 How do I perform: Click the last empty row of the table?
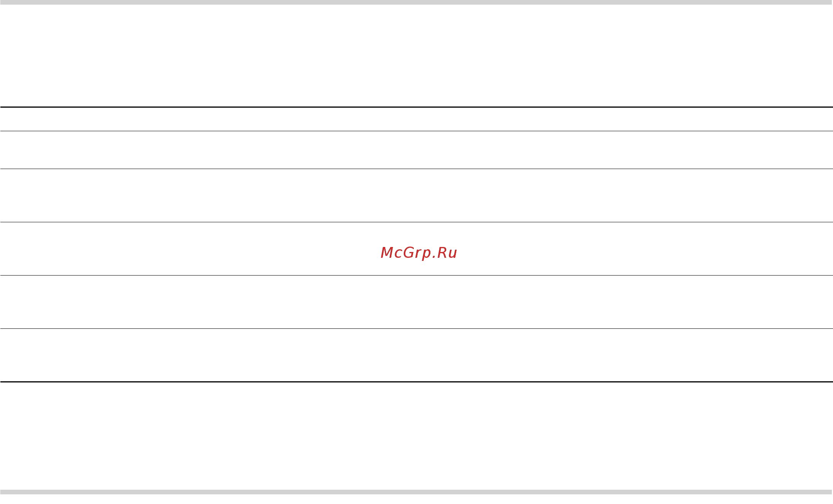416,355
